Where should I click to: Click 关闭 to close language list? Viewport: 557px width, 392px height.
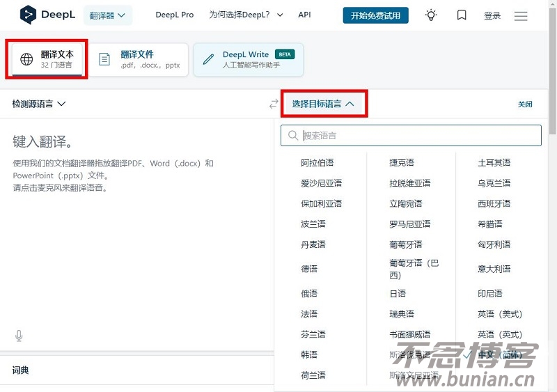coord(525,104)
